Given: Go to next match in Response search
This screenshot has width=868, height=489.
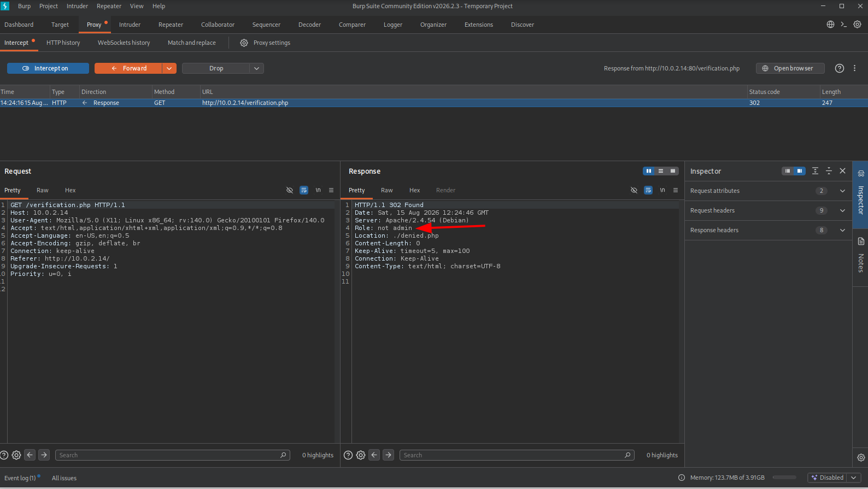Looking at the screenshot, I should 389,455.
